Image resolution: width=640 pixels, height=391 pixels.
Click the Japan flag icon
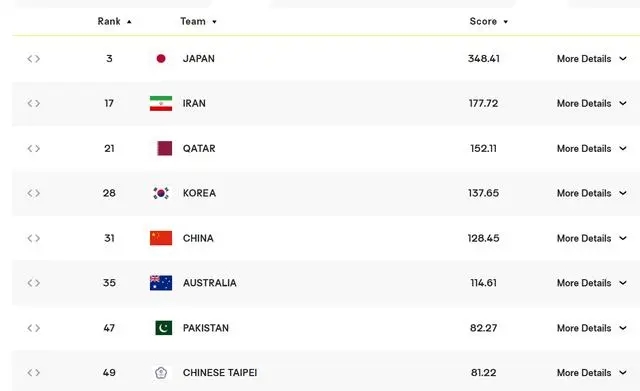161,58
